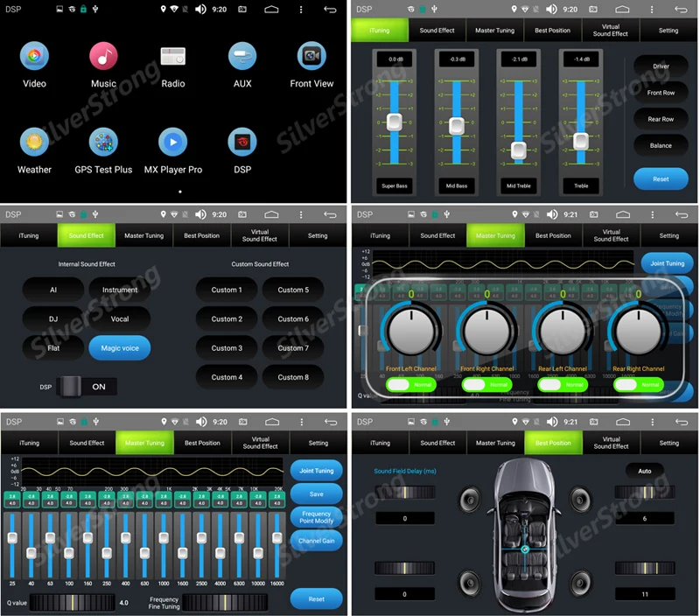Image resolution: width=700 pixels, height=616 pixels.
Task: Tap the DSP app icon in the launcher
Action: pos(242,142)
